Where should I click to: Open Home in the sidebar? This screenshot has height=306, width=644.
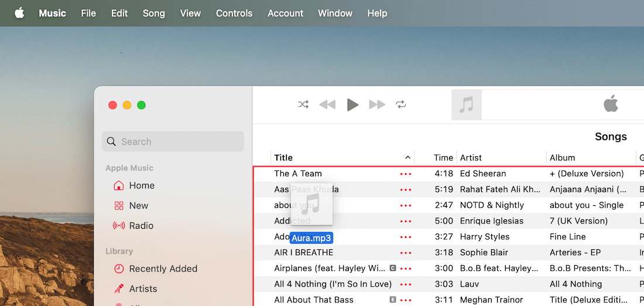(x=141, y=185)
